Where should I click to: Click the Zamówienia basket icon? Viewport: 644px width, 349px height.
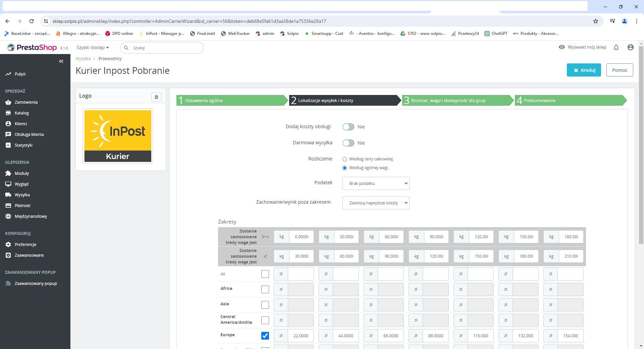point(8,102)
